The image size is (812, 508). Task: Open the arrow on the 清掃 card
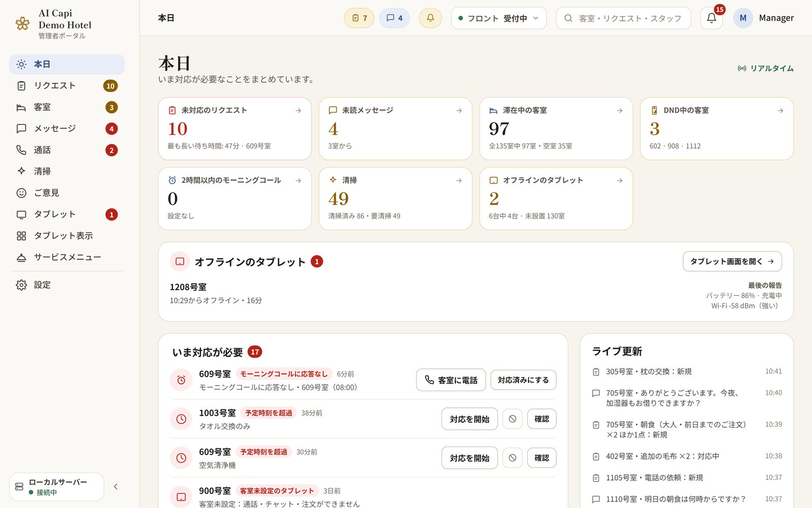(x=459, y=180)
